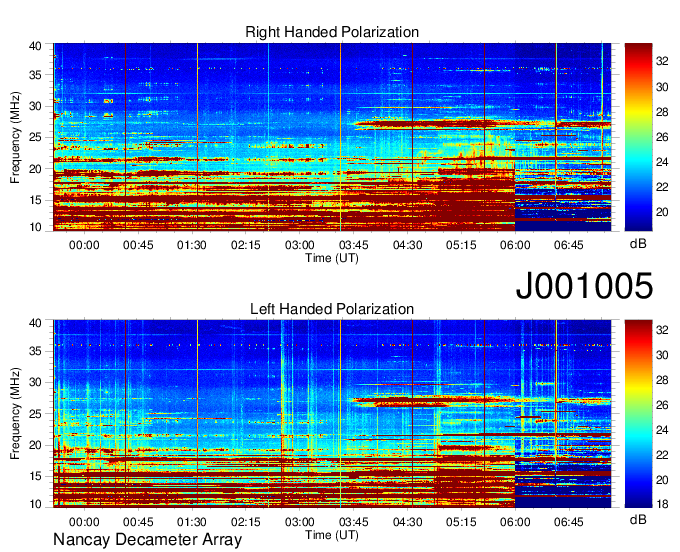This screenshot has width=680, height=552.
Task: Click the 30 MHz tick of Right Handed plot
Action: pos(35,106)
